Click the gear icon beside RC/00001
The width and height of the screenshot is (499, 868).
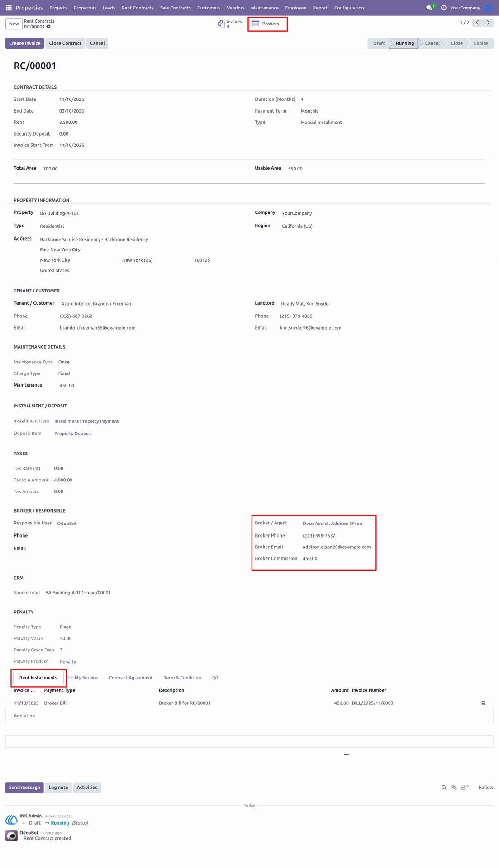point(48,27)
